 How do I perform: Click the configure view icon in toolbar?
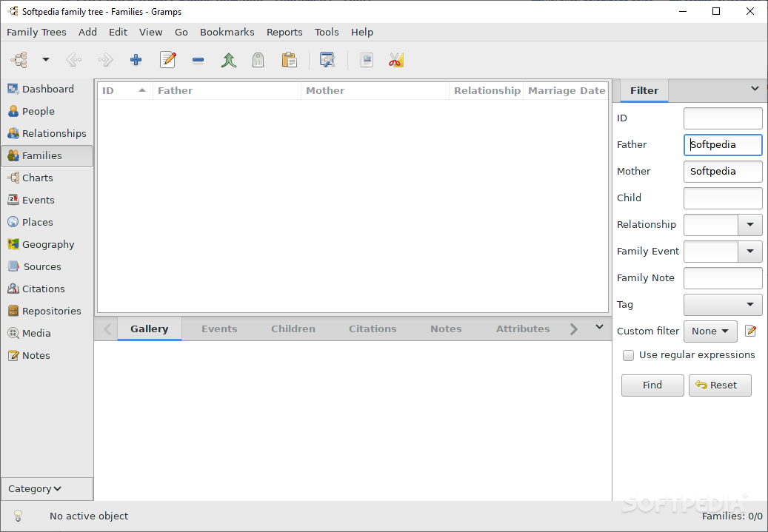tap(327, 60)
